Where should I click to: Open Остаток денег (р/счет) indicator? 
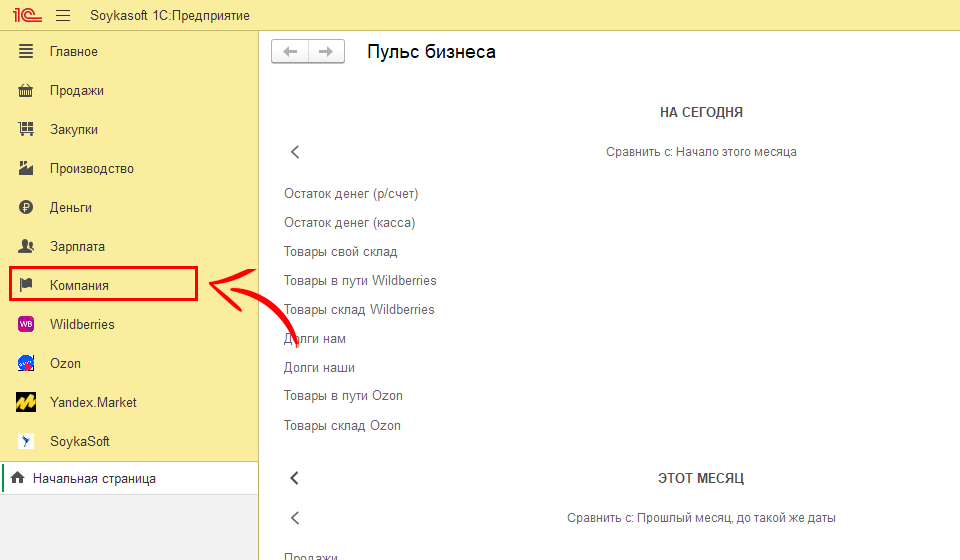351,194
